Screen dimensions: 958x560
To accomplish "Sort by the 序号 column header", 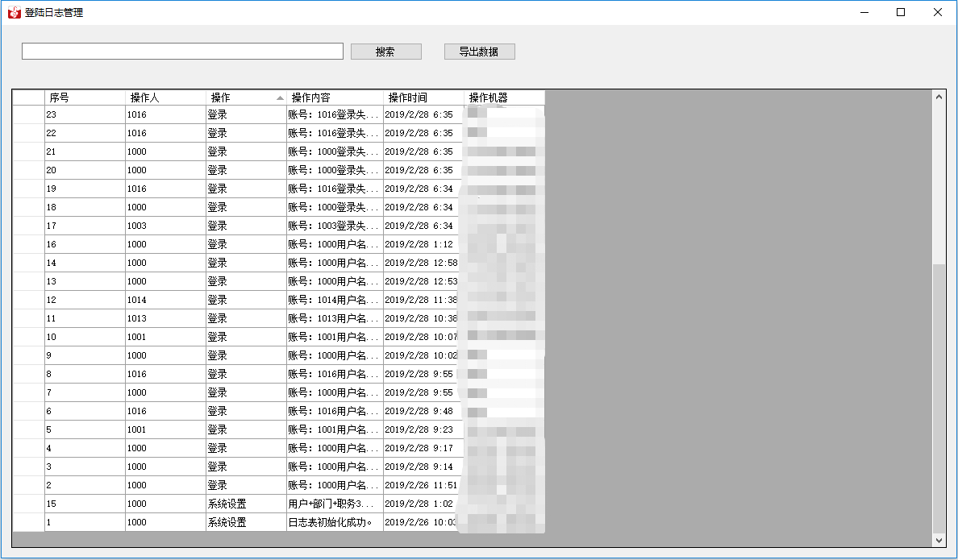I will tap(85, 97).
